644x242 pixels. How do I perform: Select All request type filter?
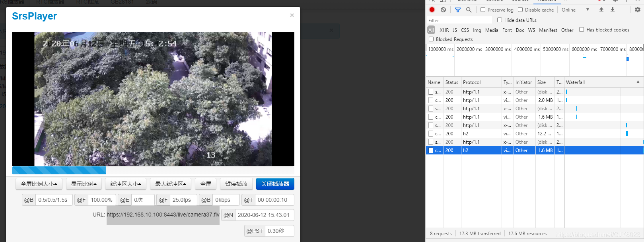click(431, 30)
